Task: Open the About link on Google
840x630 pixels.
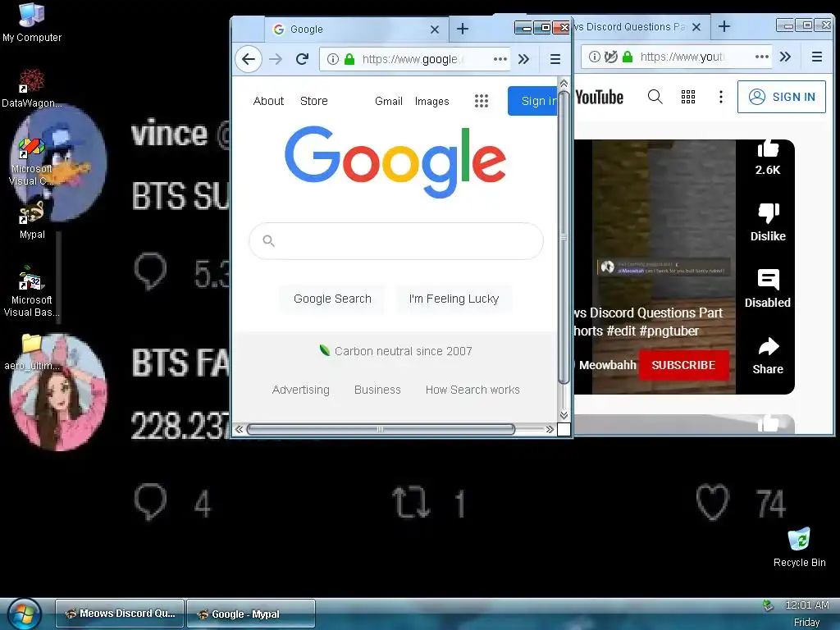Action: [x=268, y=101]
